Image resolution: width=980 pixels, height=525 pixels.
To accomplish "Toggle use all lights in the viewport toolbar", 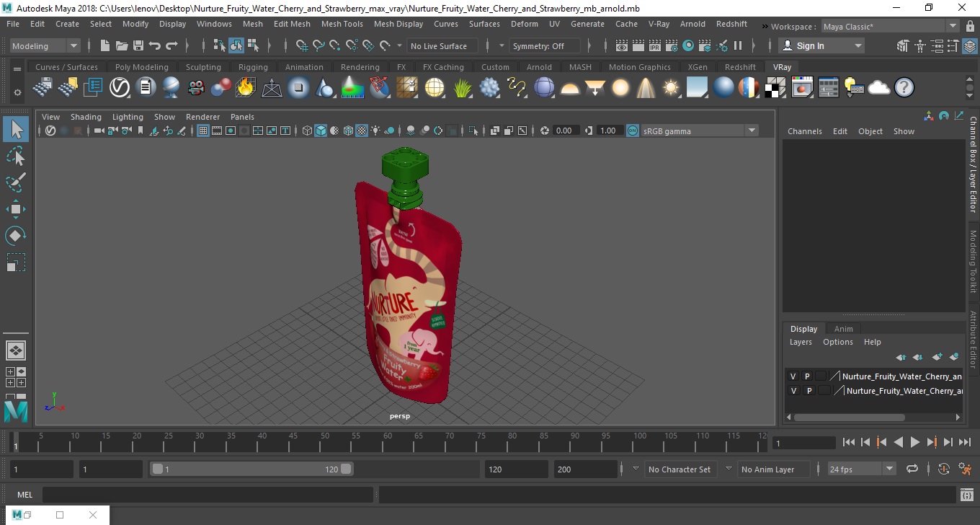I will [x=376, y=131].
